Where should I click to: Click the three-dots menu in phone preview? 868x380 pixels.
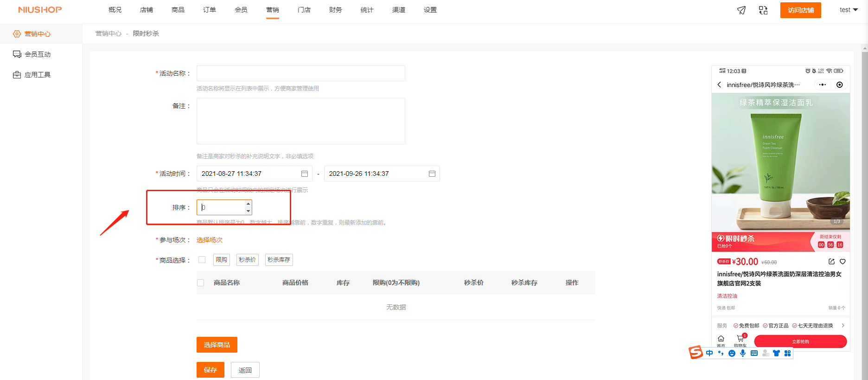point(823,84)
